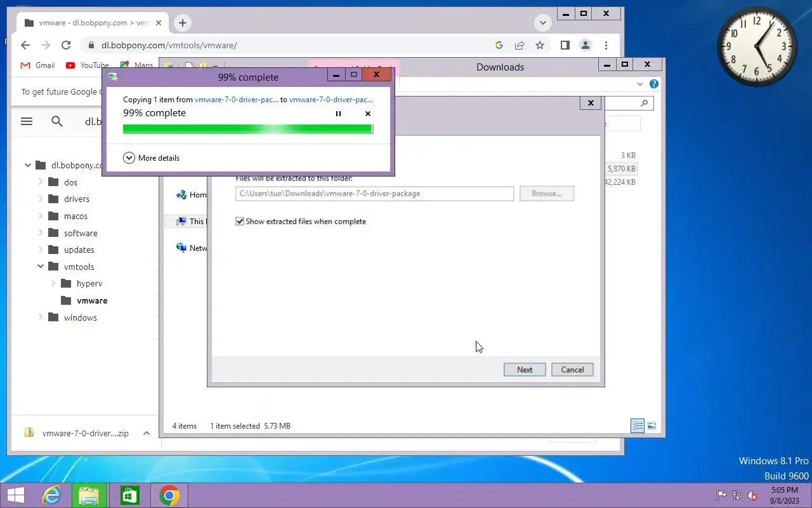Select Network in Explorer navigation
Screen dimensions: 812x508
click(192, 248)
